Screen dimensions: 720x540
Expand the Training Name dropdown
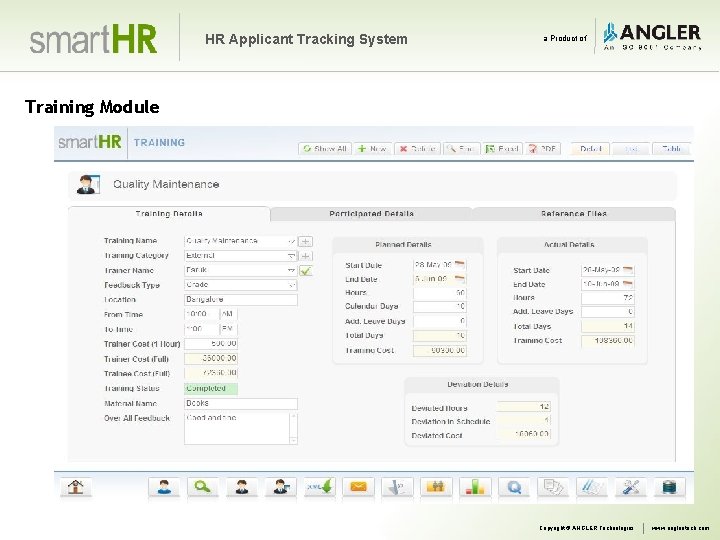point(291,241)
